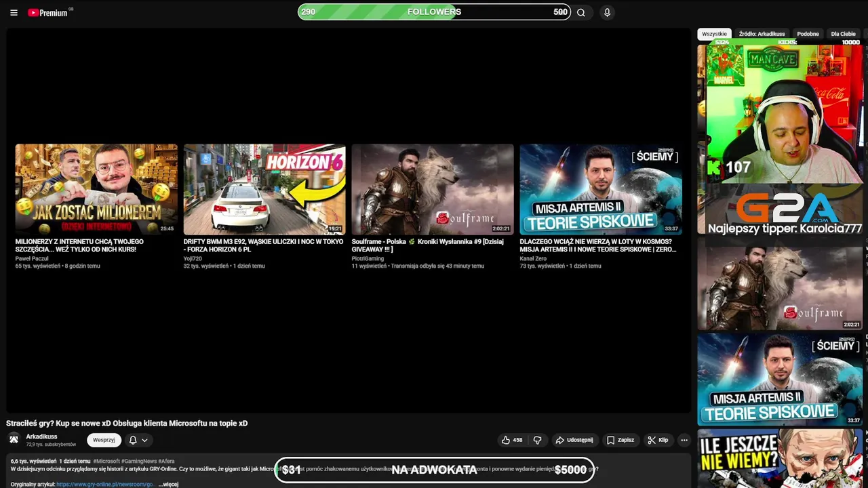The height and width of the screenshot is (488, 868).
Task: Save video with Zapisz button
Action: pos(620,440)
